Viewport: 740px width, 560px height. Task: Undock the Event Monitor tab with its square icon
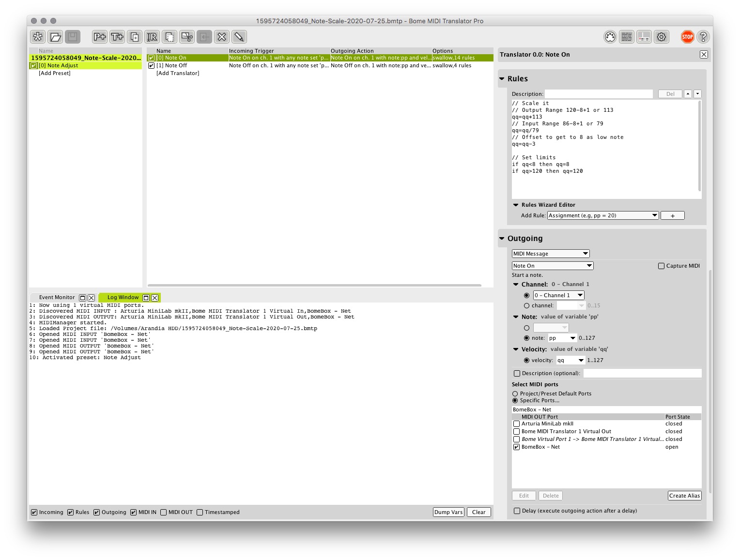pyautogui.click(x=82, y=298)
